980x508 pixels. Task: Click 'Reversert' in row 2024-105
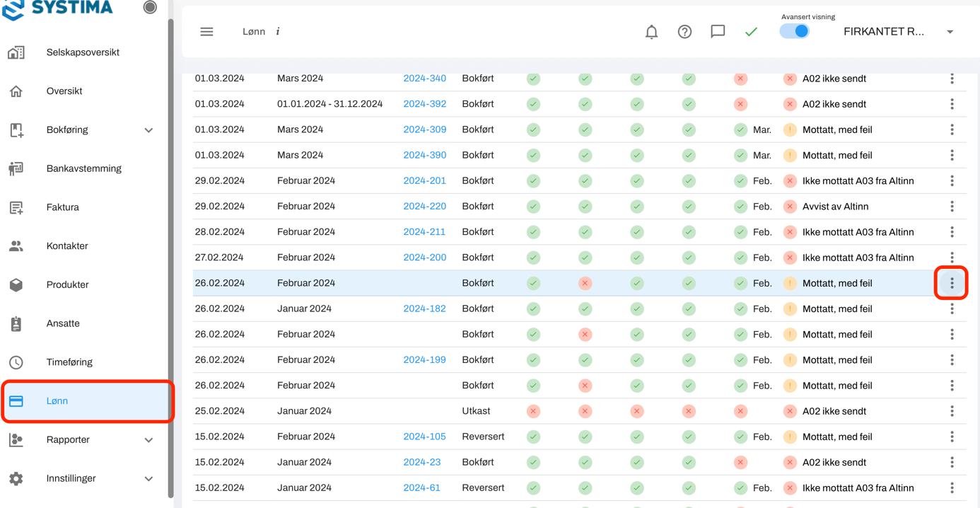(x=483, y=437)
